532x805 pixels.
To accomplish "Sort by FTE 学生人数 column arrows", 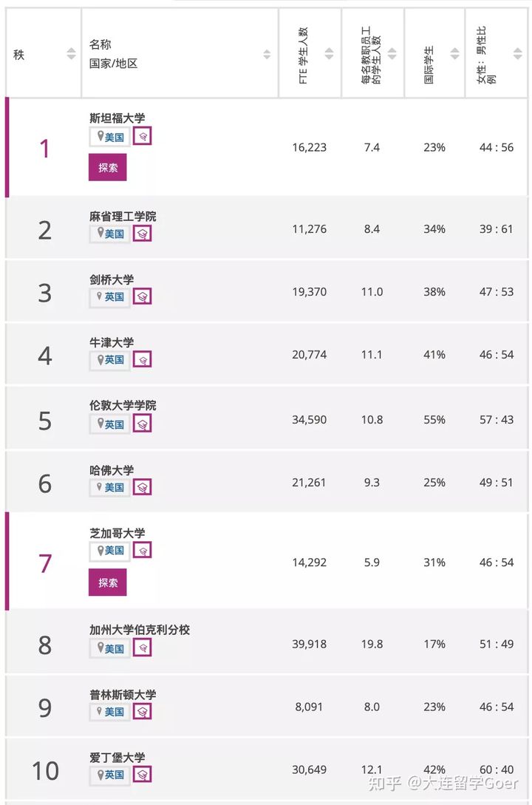I will pos(330,53).
